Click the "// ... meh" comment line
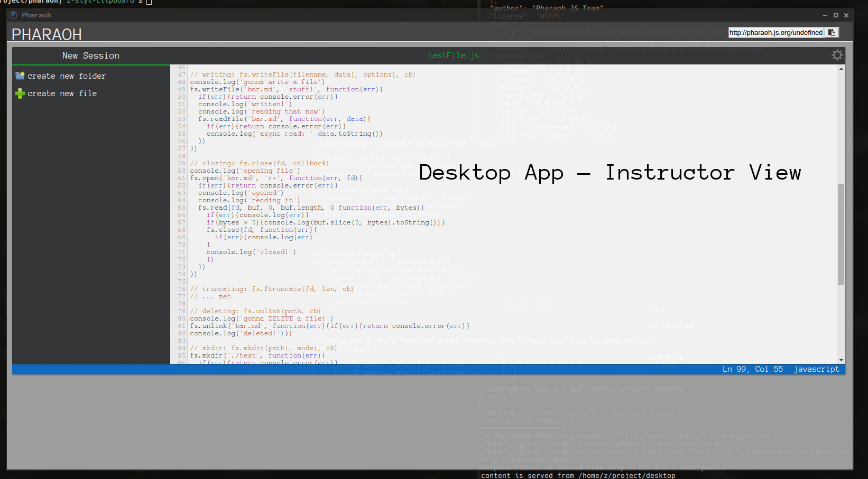Viewport: 868px width, 479px height. pos(211,296)
